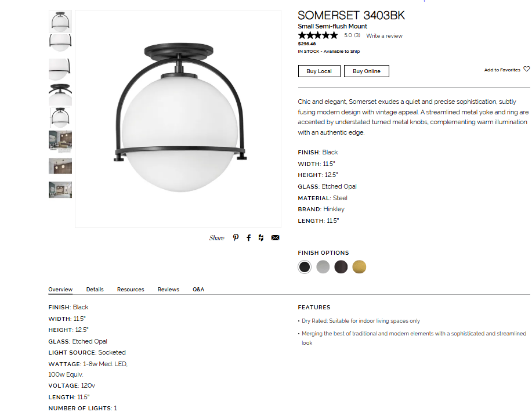Viewport: 532px width, 419px height.
Task: Share product via email envelope icon
Action: tap(276, 238)
